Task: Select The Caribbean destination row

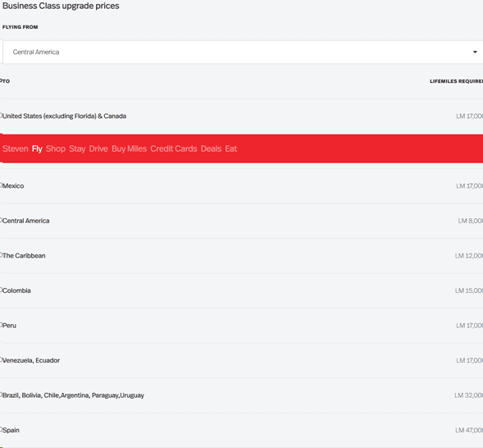Action: click(241, 256)
